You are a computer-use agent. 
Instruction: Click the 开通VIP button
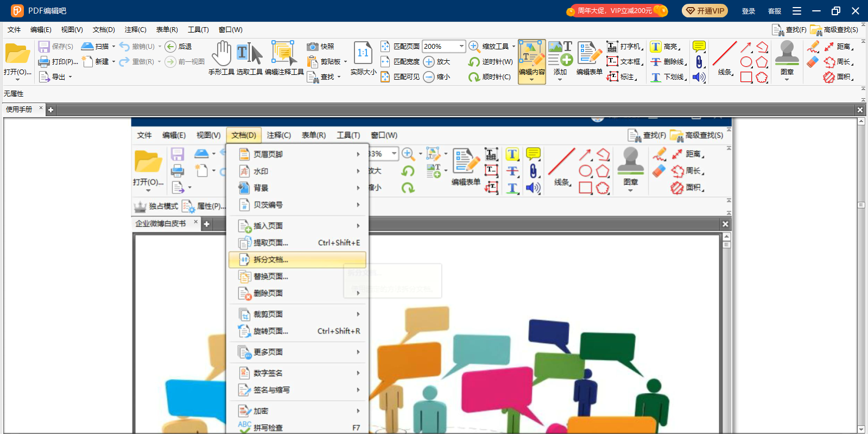pos(705,11)
